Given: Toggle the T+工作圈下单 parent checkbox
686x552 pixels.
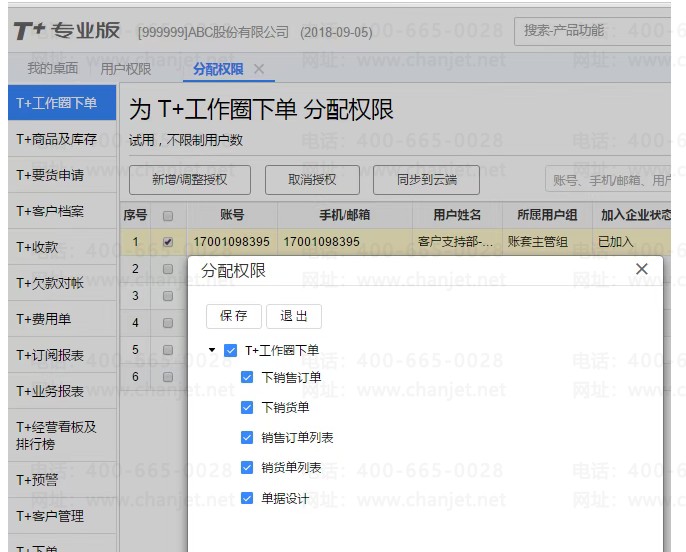Looking at the screenshot, I should coord(231,350).
